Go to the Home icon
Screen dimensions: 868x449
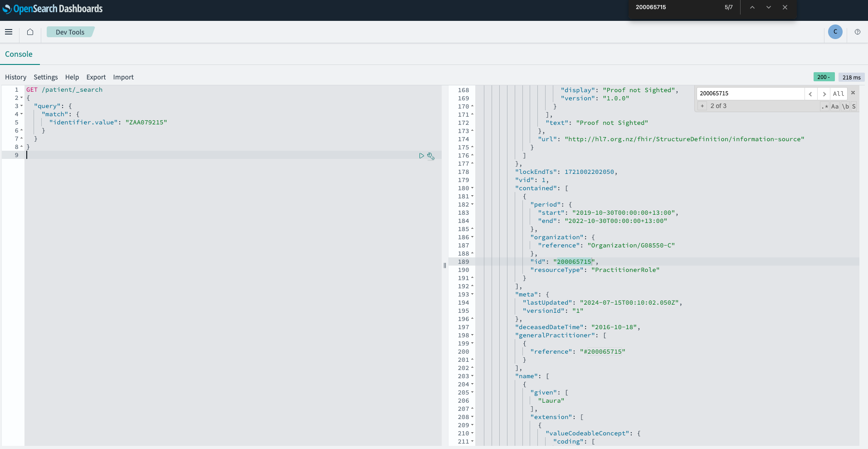pyautogui.click(x=30, y=32)
